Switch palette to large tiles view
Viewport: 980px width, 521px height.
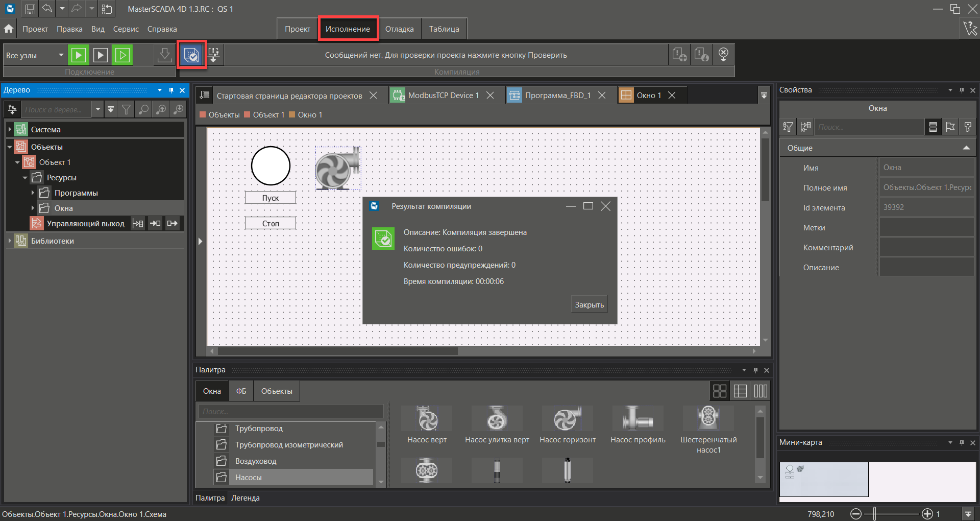coord(720,391)
